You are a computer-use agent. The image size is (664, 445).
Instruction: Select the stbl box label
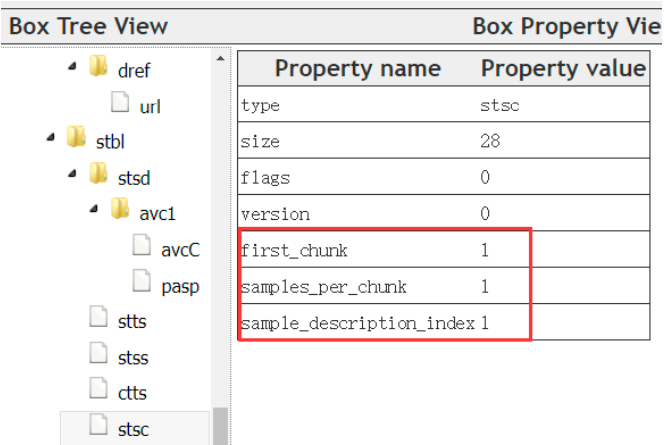point(110,142)
